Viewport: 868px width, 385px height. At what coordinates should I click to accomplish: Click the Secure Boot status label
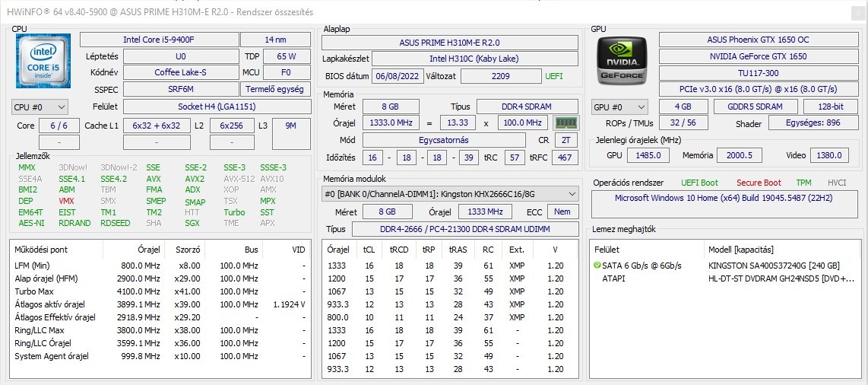click(x=759, y=183)
